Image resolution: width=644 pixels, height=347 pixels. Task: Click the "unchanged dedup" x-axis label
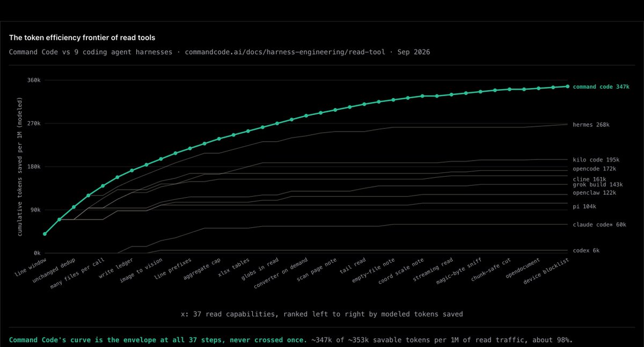(54, 271)
